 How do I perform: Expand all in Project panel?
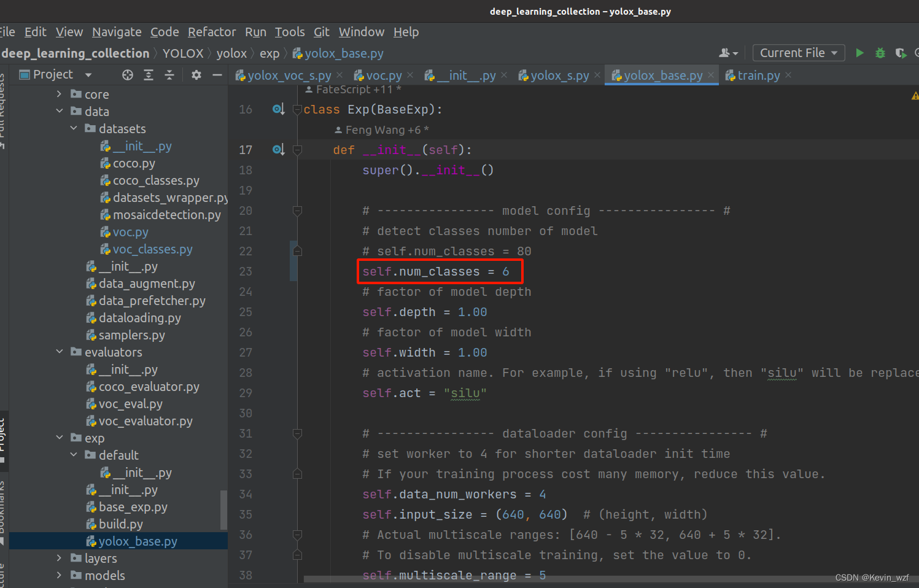click(149, 75)
